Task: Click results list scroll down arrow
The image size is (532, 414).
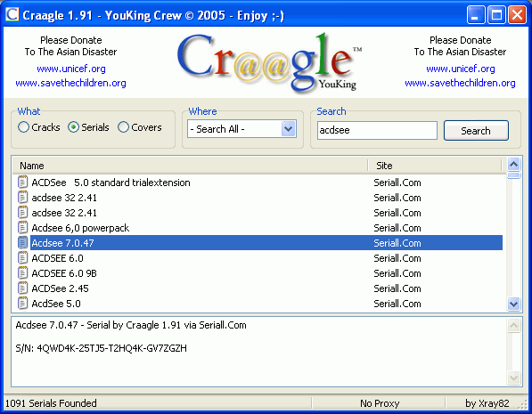Action: [x=513, y=304]
